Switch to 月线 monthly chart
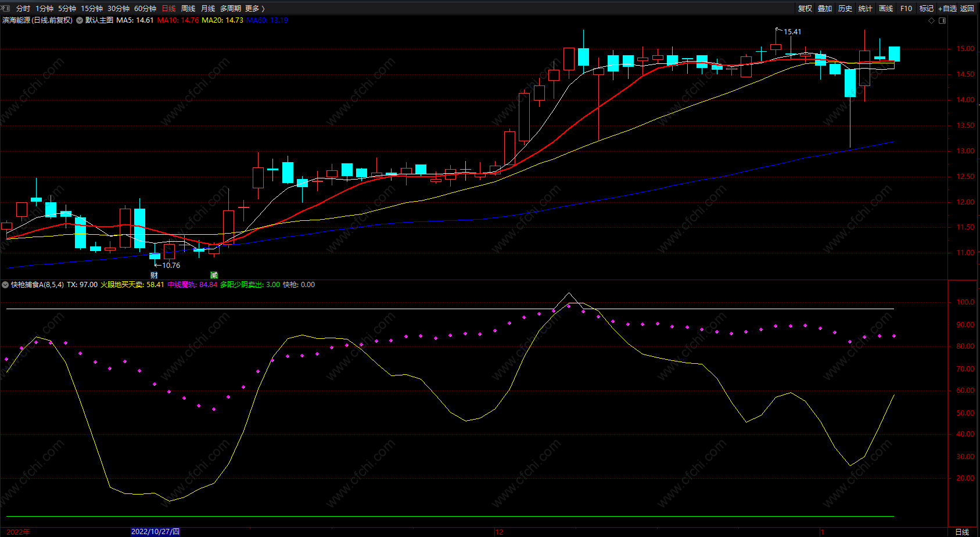 pyautogui.click(x=208, y=9)
